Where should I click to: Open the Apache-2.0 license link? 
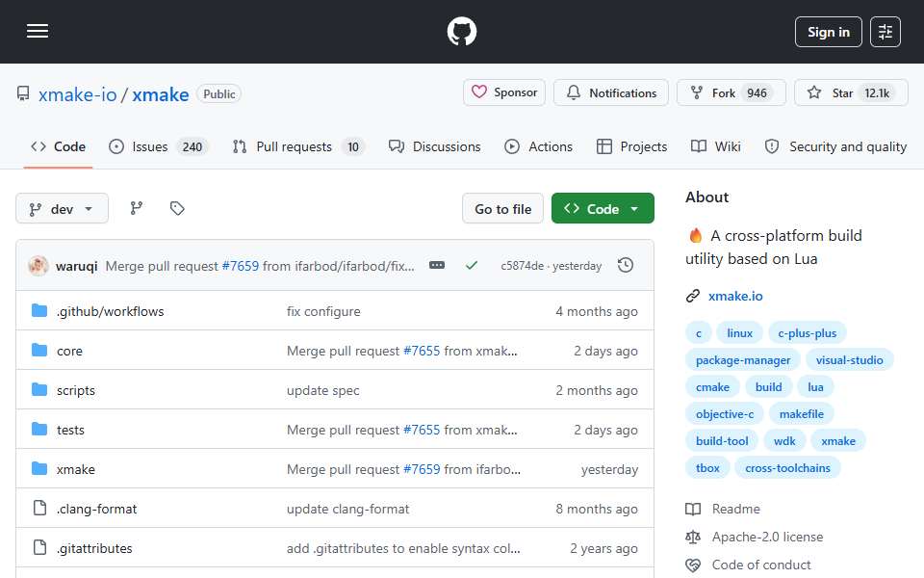tap(755, 538)
